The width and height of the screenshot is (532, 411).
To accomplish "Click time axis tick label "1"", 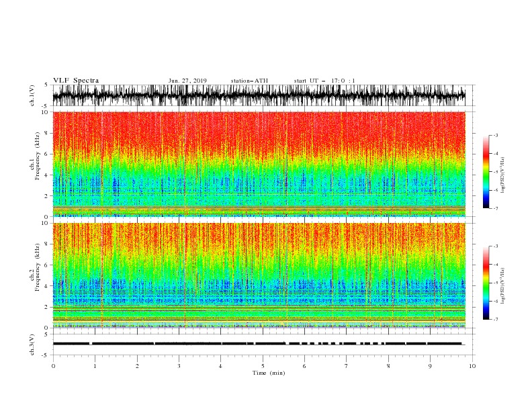I will (x=95, y=366).
